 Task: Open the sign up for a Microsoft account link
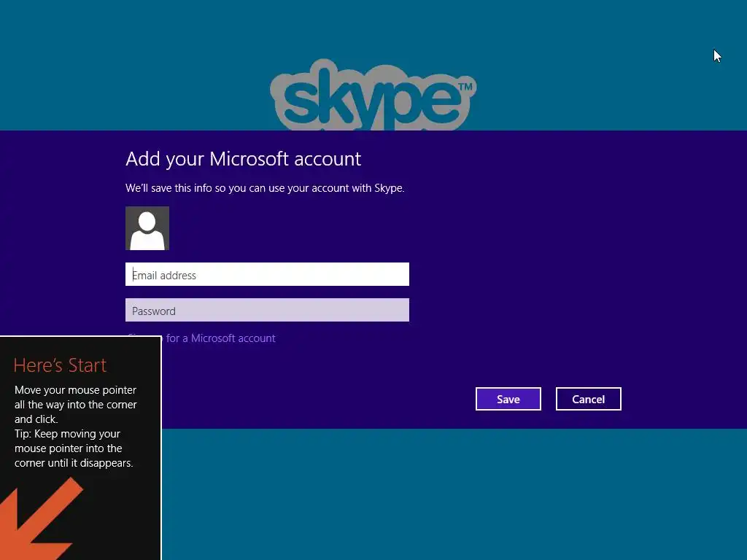click(218, 338)
